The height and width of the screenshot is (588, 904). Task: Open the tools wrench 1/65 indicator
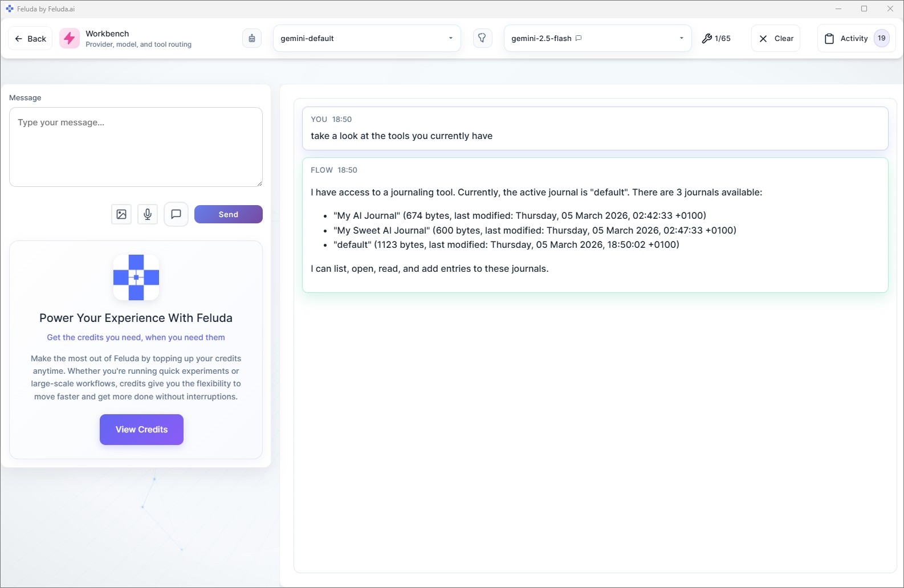[716, 38]
